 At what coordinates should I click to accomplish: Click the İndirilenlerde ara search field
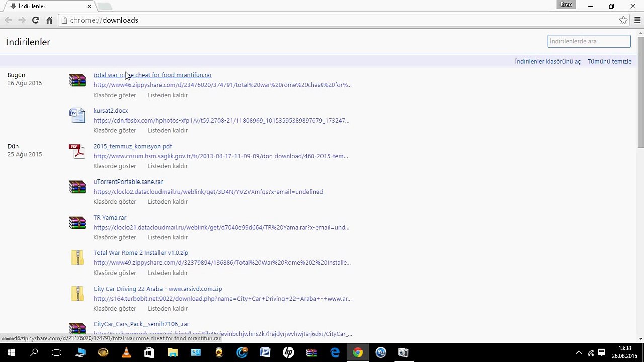click(x=589, y=41)
